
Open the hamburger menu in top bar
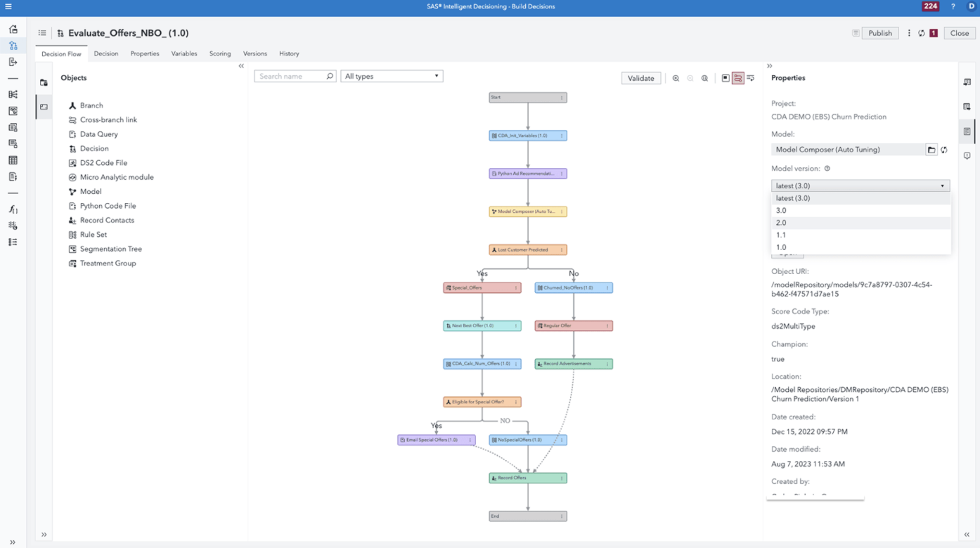tap(8, 6)
